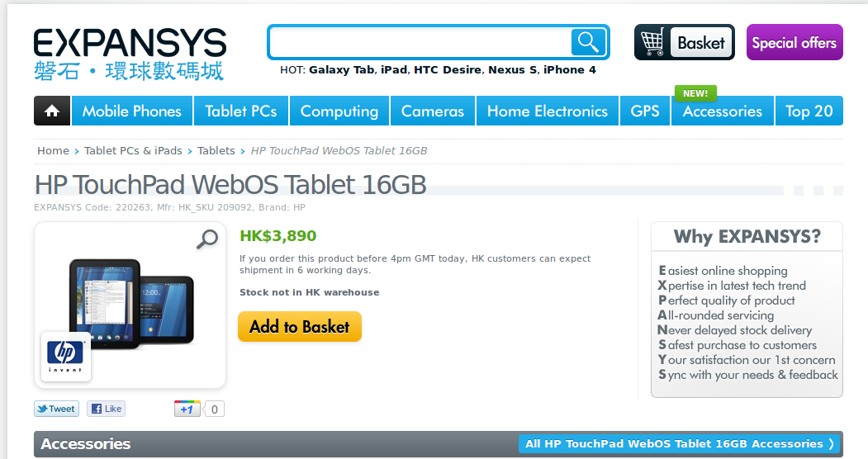Click Add to Basket button
The width and height of the screenshot is (868, 459).
pyautogui.click(x=300, y=326)
